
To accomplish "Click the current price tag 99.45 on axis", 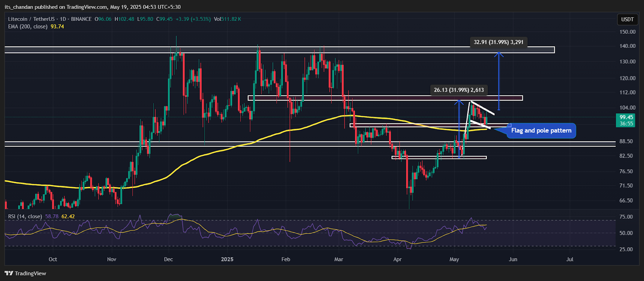I will click(x=626, y=117).
